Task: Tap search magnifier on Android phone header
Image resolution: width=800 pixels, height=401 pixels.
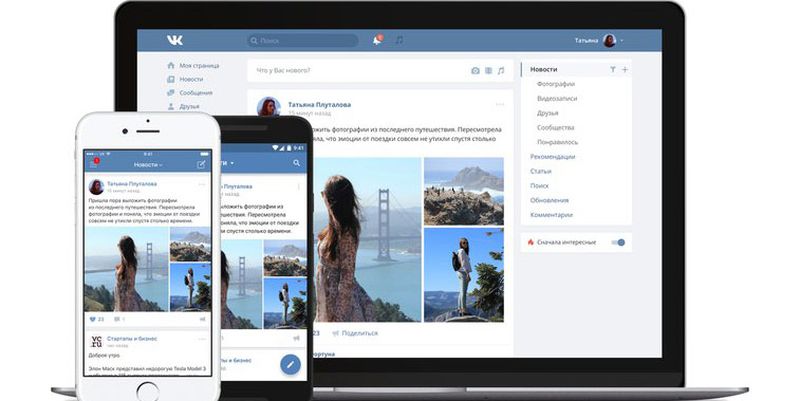Action: coord(296,163)
